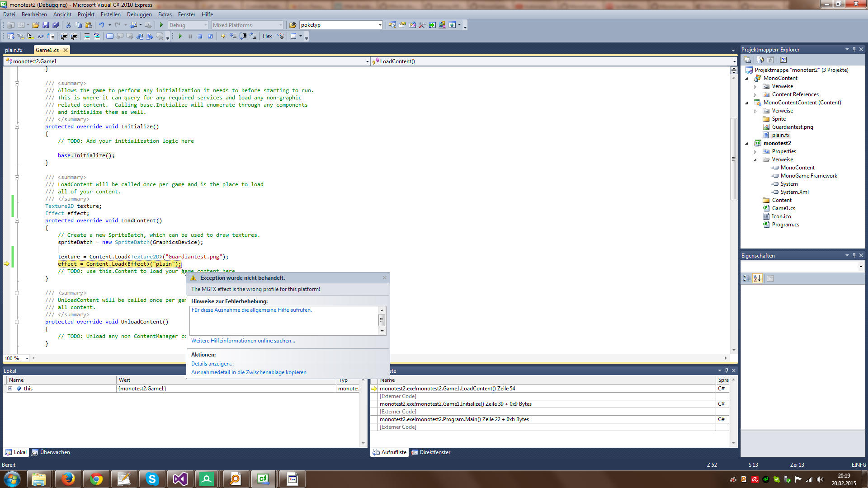Restart debugging with the restart icon

(210, 36)
